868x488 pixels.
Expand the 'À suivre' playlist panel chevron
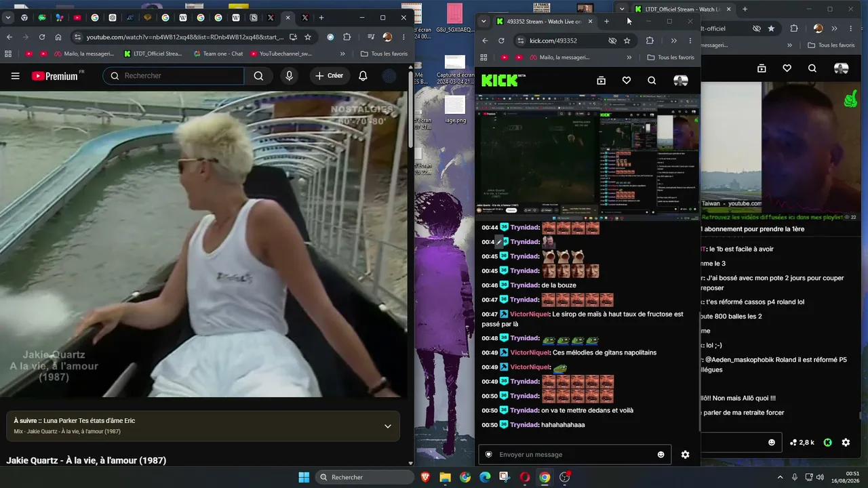coord(388,426)
